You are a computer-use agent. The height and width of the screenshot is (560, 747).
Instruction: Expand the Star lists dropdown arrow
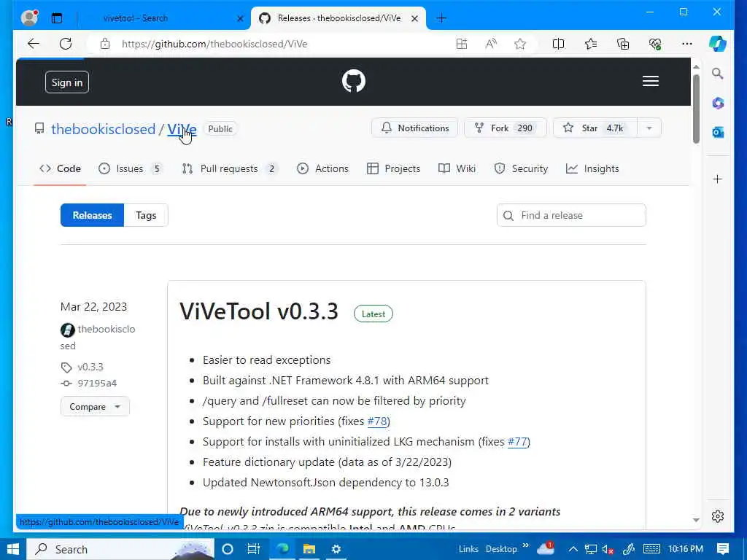pyautogui.click(x=649, y=128)
